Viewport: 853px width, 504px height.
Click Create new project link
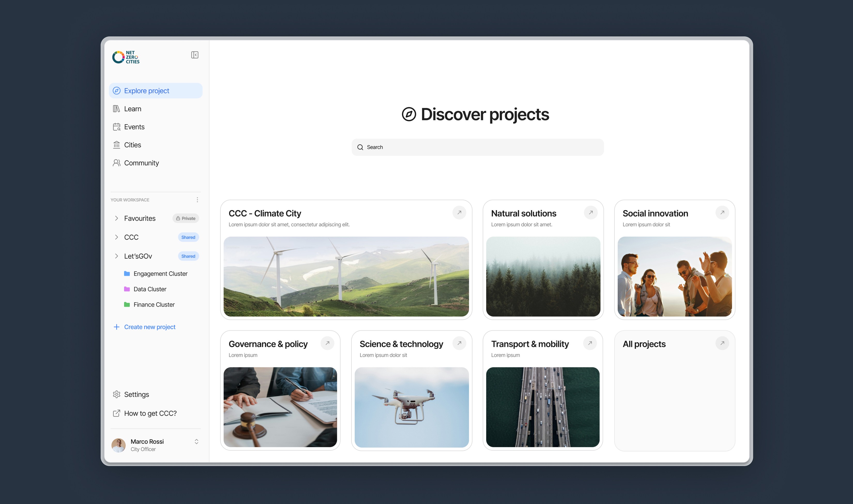tap(149, 327)
